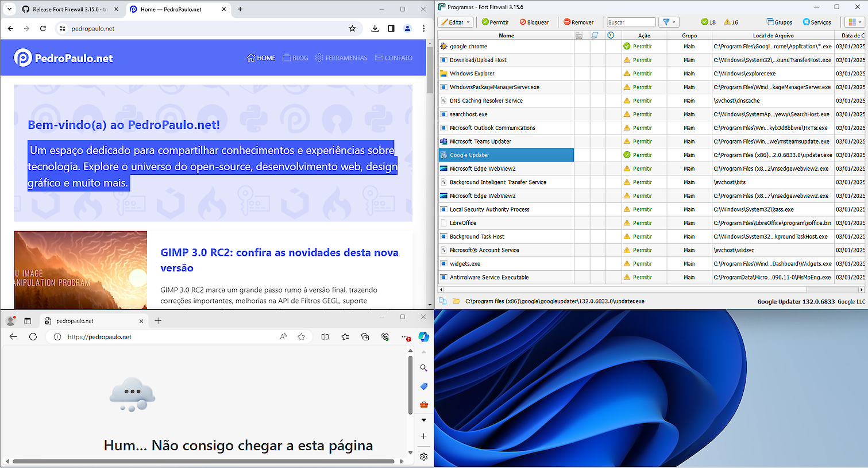
Task: Click the calendar/grid icon column header
Action: [579, 36]
